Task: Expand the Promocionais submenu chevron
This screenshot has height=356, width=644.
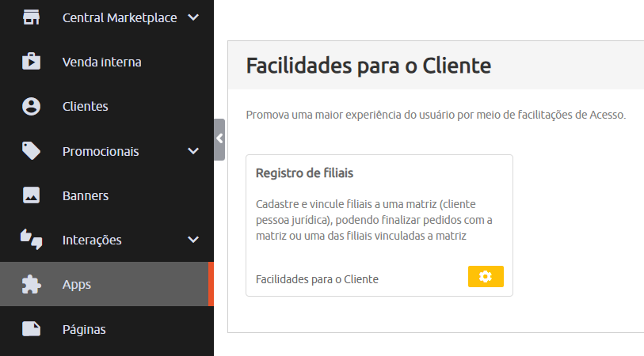Action: (193, 151)
